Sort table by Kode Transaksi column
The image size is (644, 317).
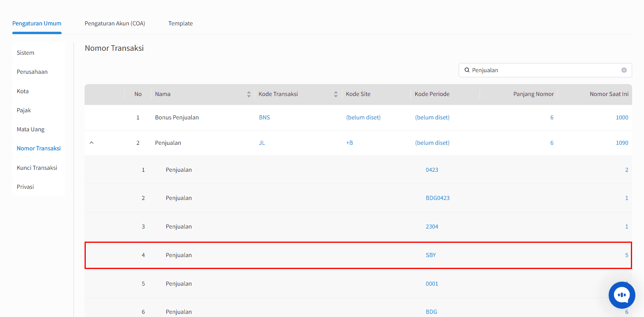coord(335,94)
